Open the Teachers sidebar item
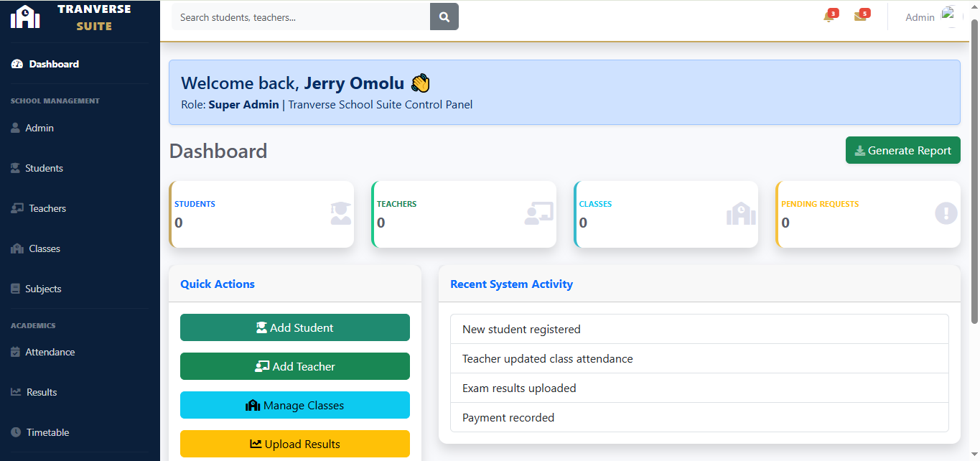This screenshot has width=980, height=461. tap(47, 208)
